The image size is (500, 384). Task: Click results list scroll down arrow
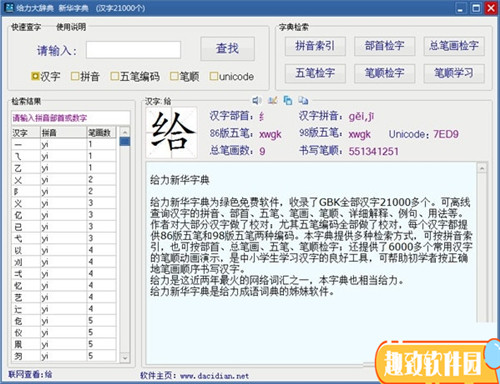125,358
